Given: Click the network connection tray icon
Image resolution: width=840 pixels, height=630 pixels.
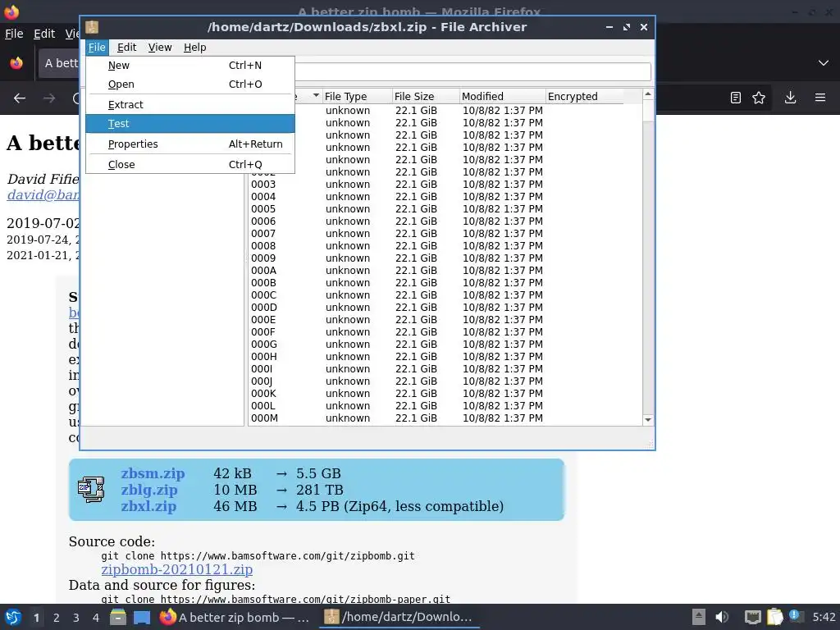Looking at the screenshot, I should tap(753, 617).
